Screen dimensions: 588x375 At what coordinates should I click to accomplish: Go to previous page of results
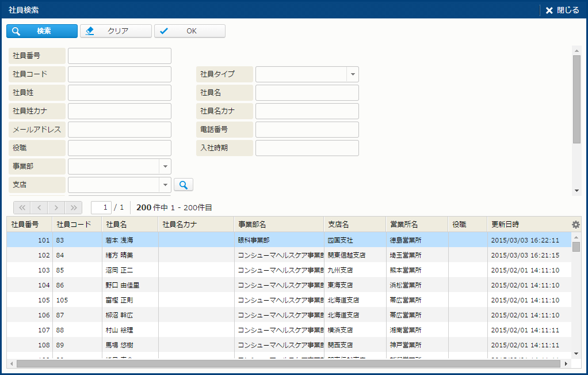tap(39, 207)
